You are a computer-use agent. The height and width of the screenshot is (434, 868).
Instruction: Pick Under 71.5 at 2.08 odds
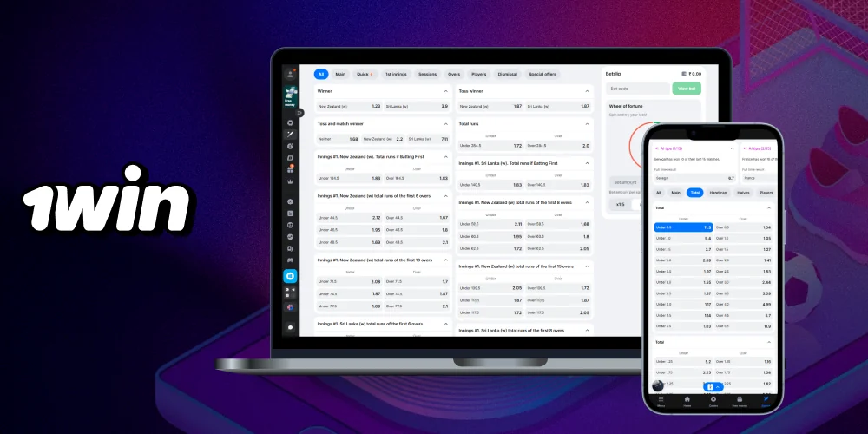coord(349,282)
